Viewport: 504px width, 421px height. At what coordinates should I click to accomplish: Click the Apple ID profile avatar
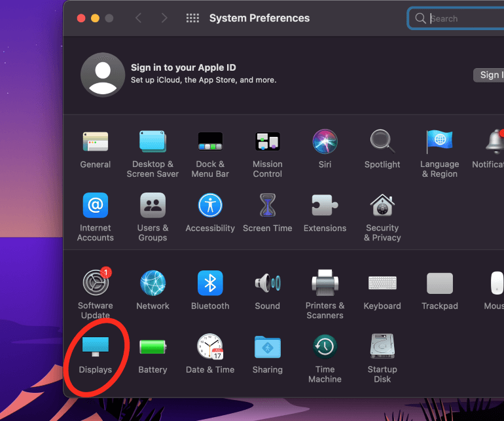(x=103, y=75)
